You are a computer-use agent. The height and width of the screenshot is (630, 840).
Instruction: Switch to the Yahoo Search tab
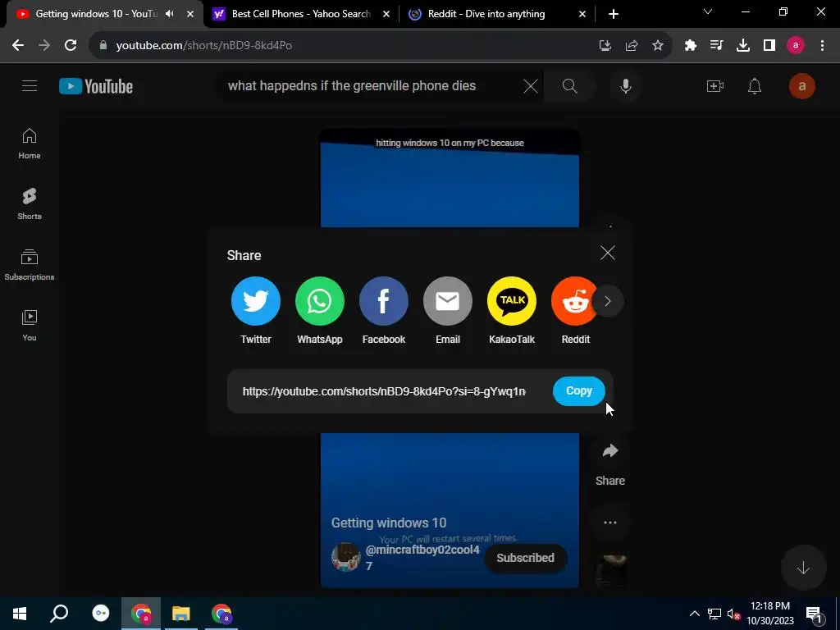coord(301,14)
